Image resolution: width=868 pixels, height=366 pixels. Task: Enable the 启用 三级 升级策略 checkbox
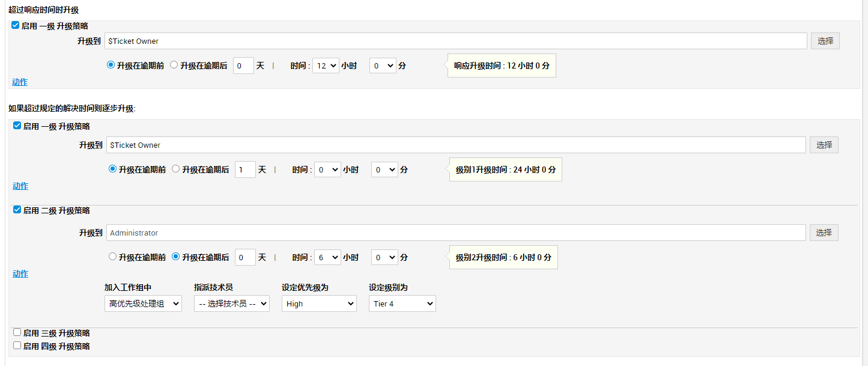[17, 332]
